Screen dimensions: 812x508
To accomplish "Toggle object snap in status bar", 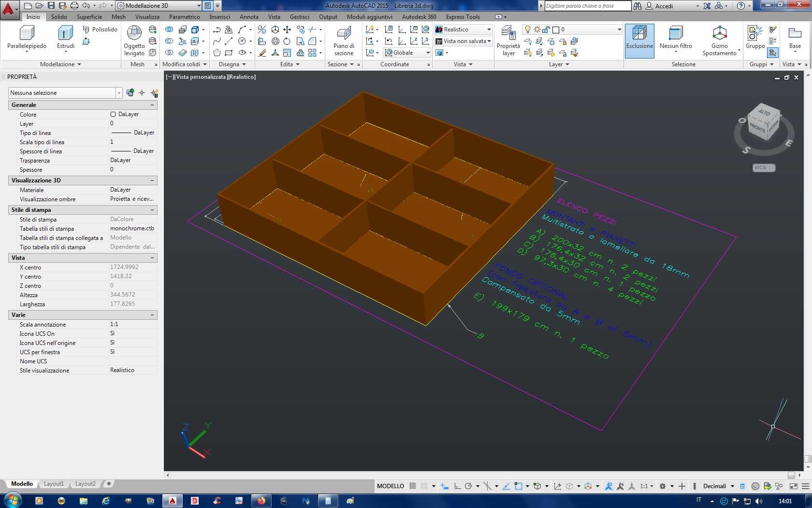I will tap(518, 486).
